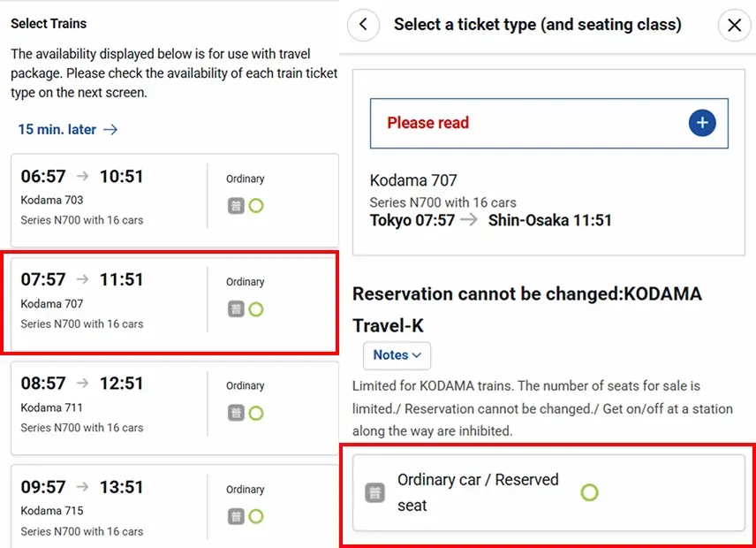
Task: Click the back arrow button
Action: (x=364, y=25)
